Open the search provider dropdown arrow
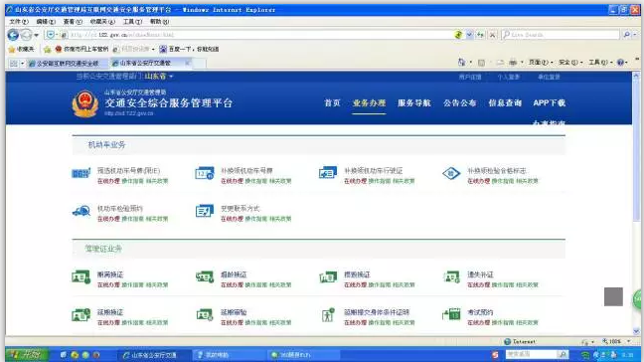 coord(635,35)
